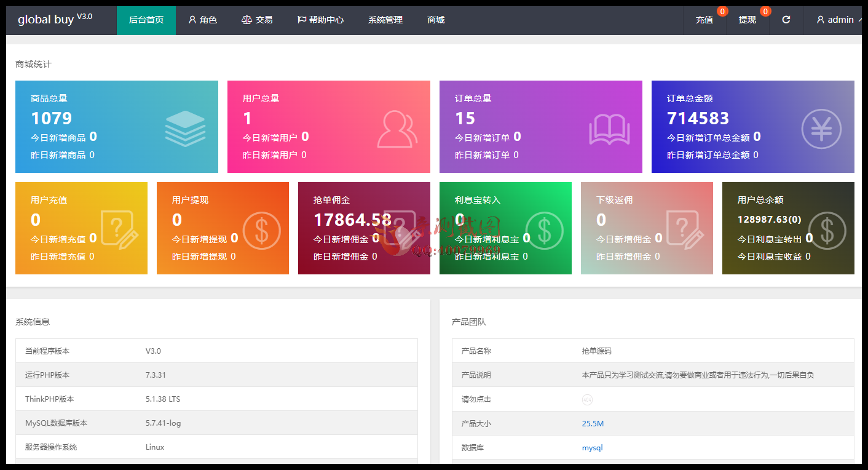Viewport: 868px width, 470px height.
Task: Click the 系统信息 panel heading
Action: 33,322
